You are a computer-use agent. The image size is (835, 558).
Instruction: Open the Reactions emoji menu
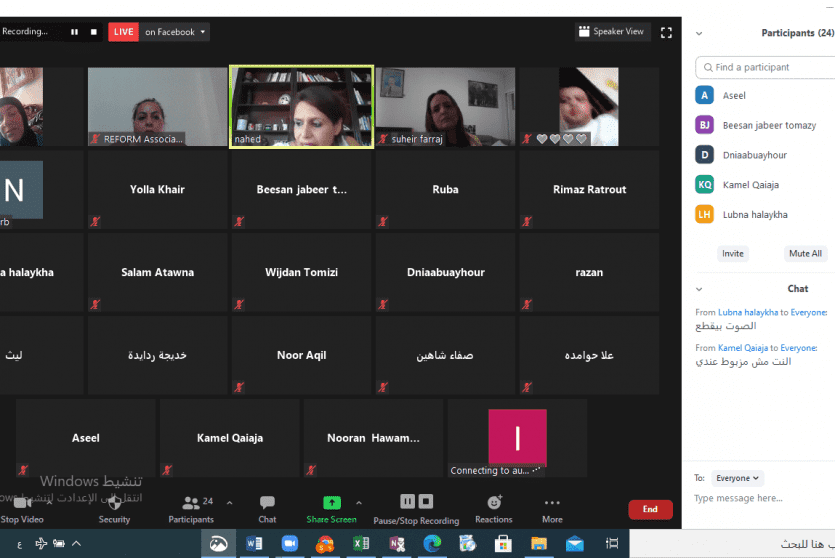494,502
